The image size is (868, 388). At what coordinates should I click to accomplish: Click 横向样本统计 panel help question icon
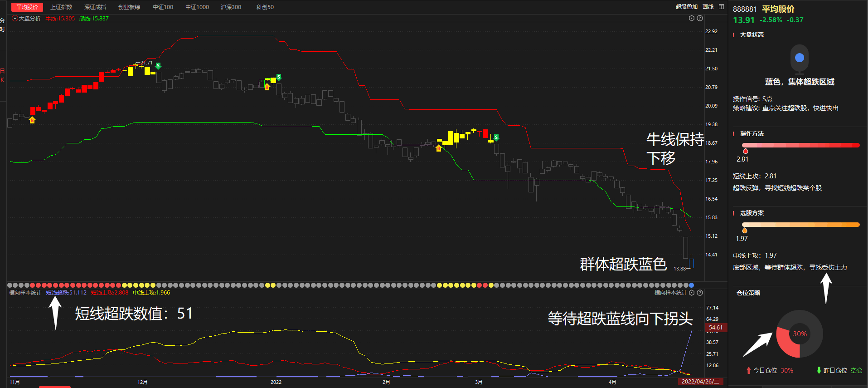point(700,293)
